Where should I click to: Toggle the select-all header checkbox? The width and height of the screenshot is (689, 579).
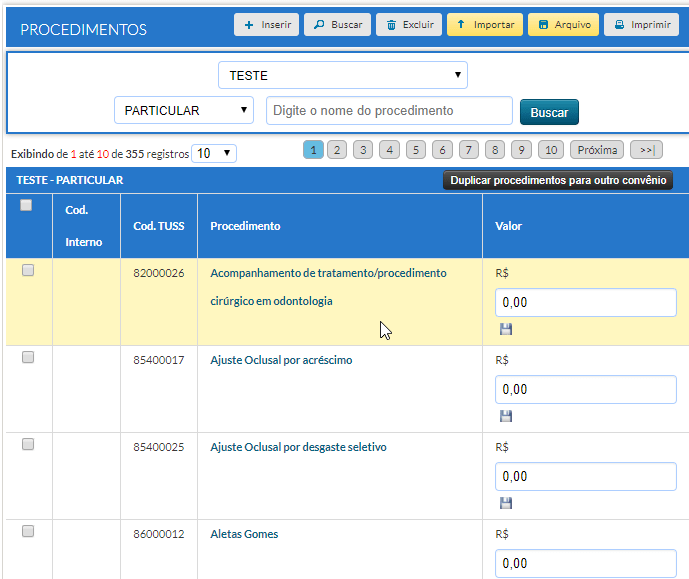click(26, 205)
